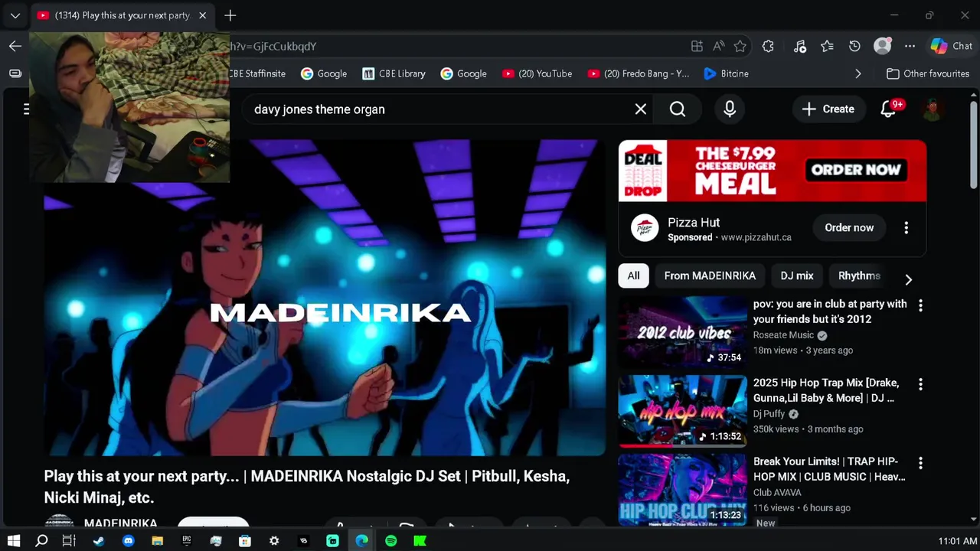Open the club at party 2012 video title
The height and width of the screenshot is (551, 980).
(x=830, y=311)
